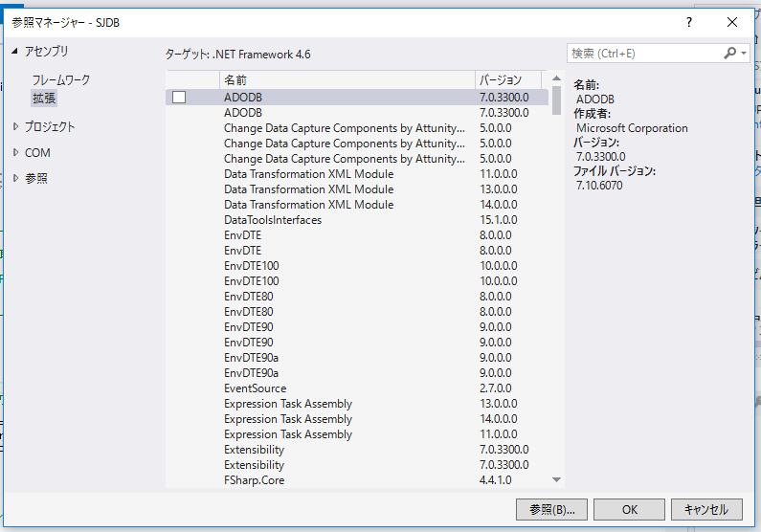This screenshot has height=532, width=761.
Task: Click the assembly list scrollbar thumb
Action: click(557, 100)
